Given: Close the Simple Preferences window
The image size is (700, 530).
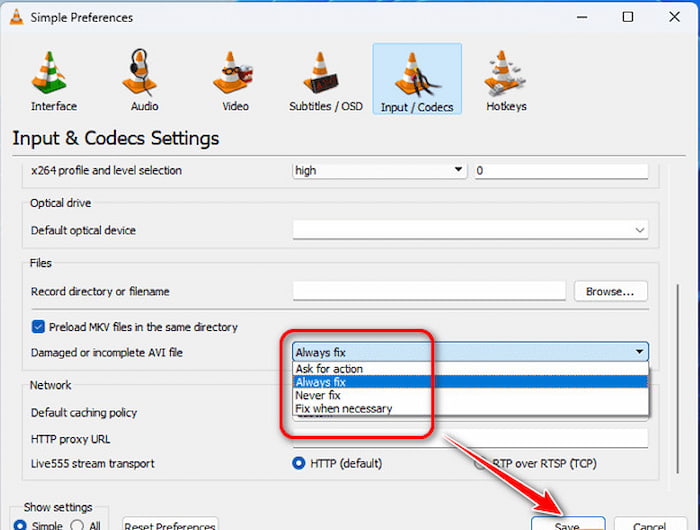Looking at the screenshot, I should click(674, 17).
